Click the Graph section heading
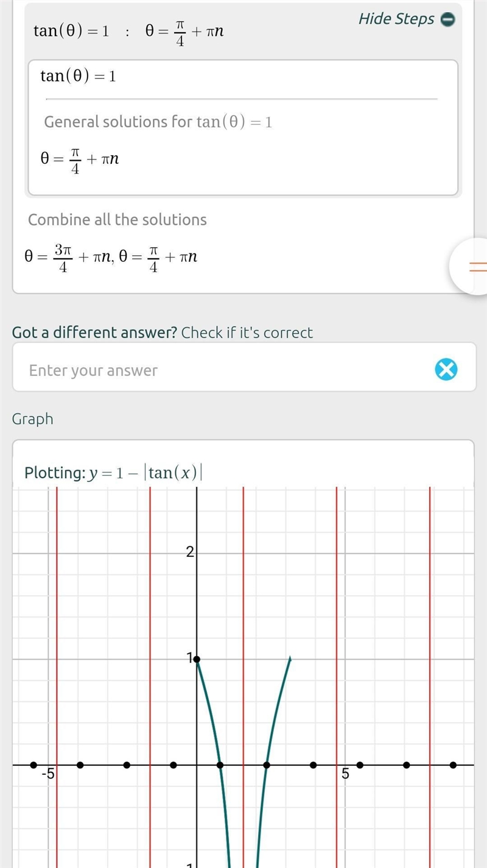This screenshot has width=487, height=868. 32,419
